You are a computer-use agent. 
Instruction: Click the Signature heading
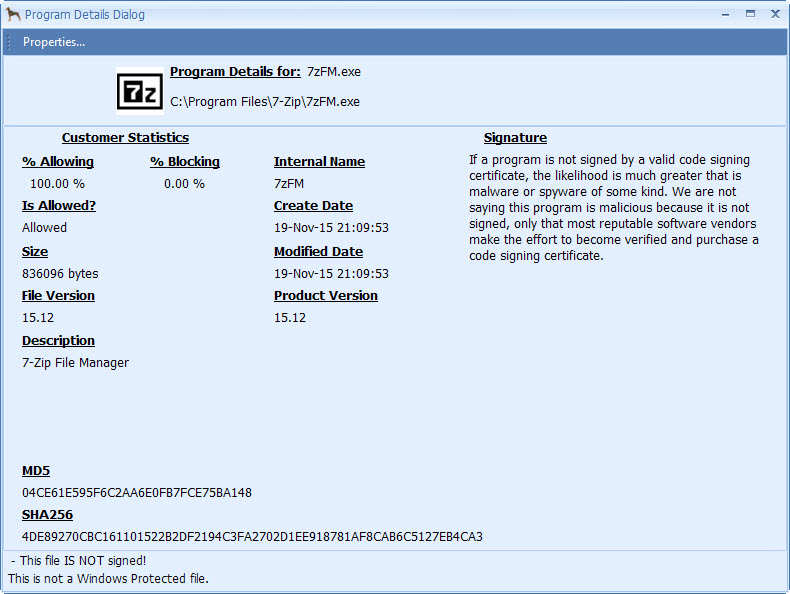pyautogui.click(x=515, y=138)
